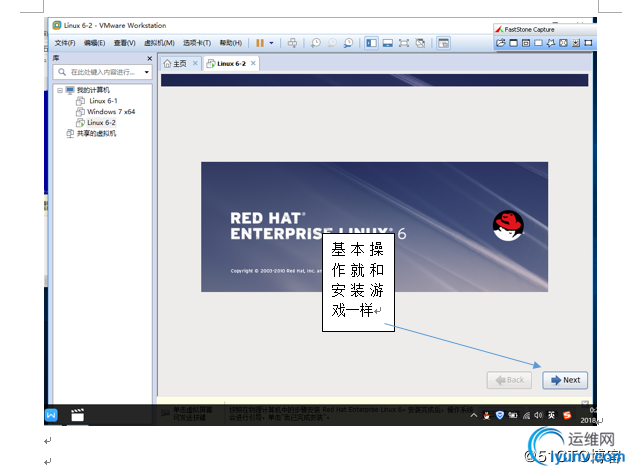Open the 编辑(E) menu

[95, 43]
